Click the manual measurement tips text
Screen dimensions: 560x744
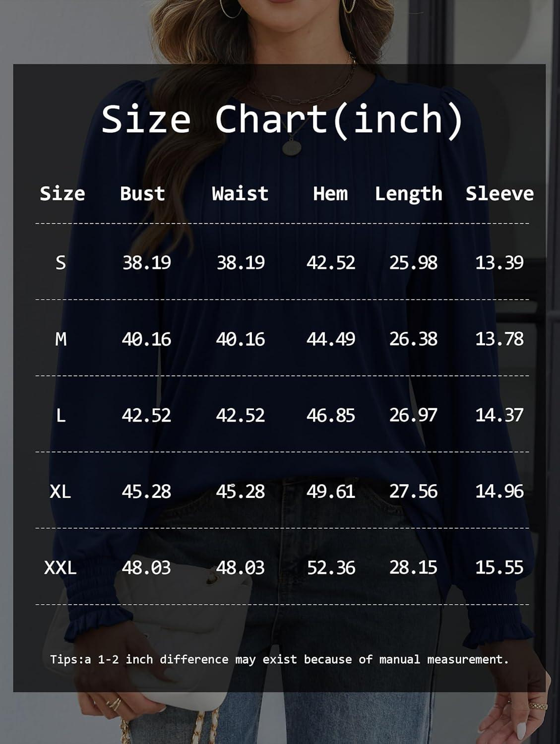(x=279, y=659)
